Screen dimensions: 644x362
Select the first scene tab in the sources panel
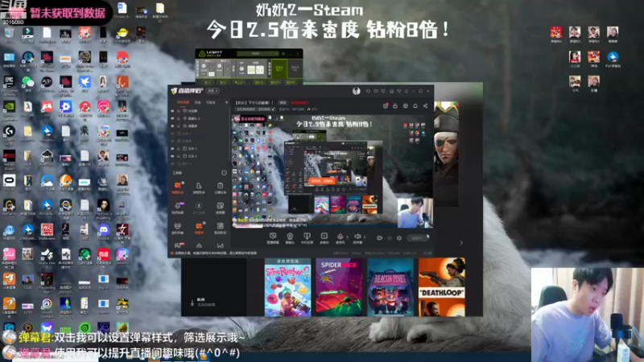[184, 102]
